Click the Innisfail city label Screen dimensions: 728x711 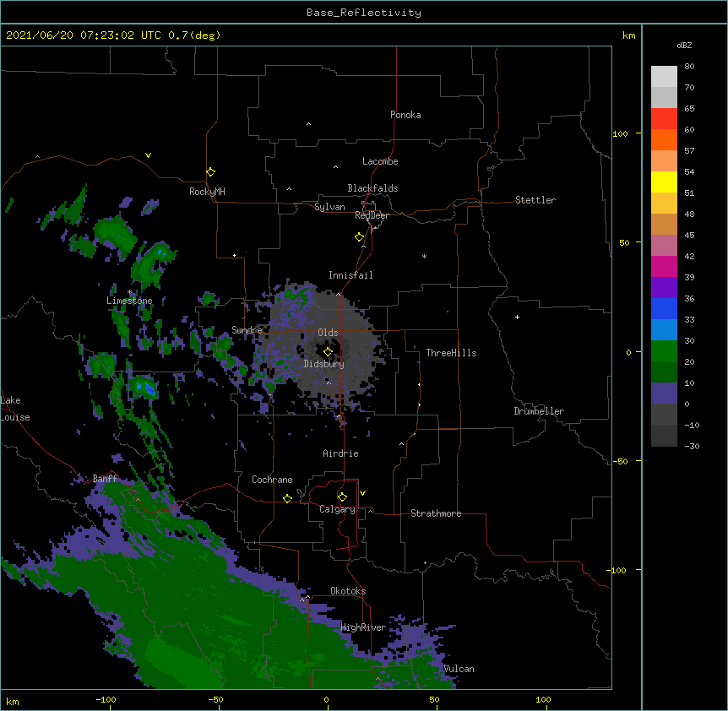pos(350,275)
